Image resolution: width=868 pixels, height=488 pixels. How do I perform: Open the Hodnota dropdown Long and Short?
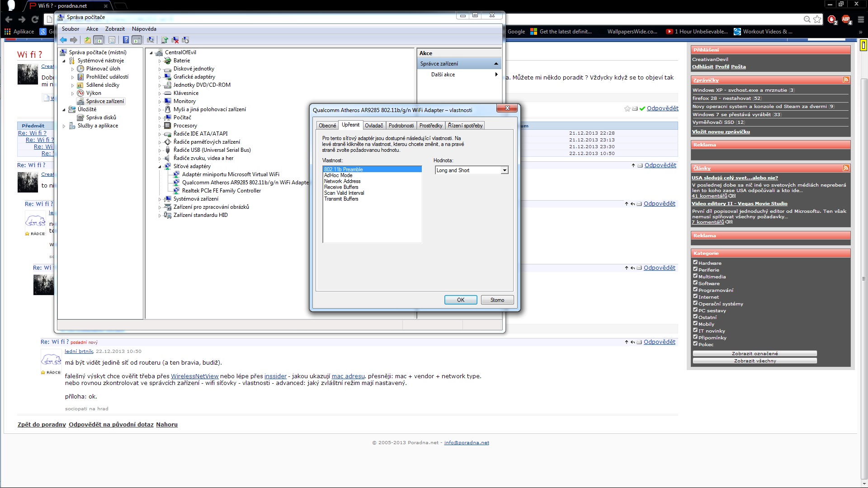coord(472,170)
